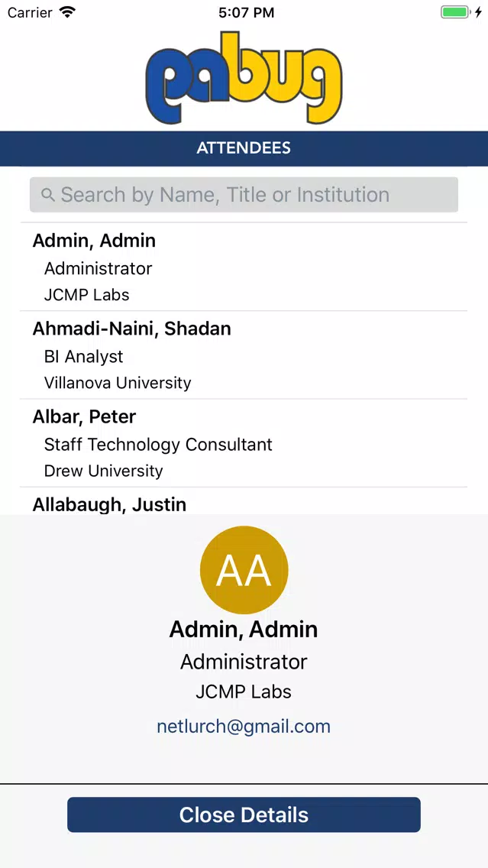
Task: Tap the Villanova University institution text
Action: [118, 383]
